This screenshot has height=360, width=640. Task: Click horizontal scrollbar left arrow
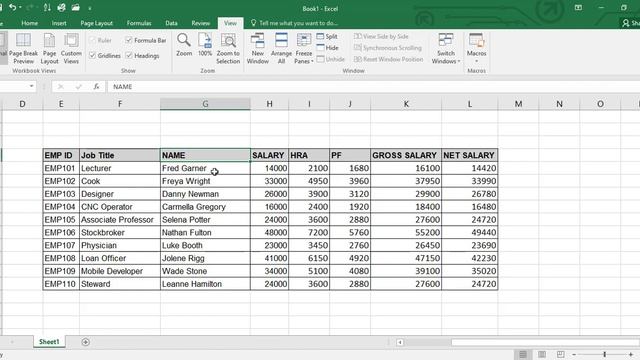click(400, 342)
